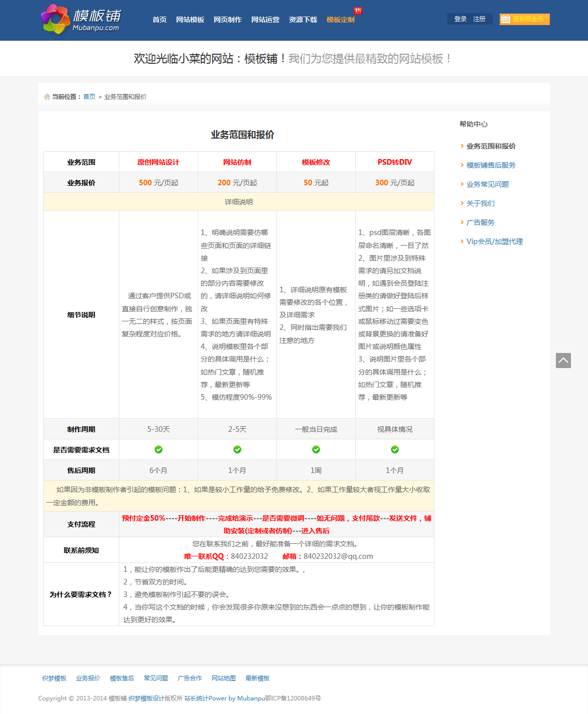The image size is (588, 714).
Task: Open 资源下载 navigation menu item
Action: (303, 20)
